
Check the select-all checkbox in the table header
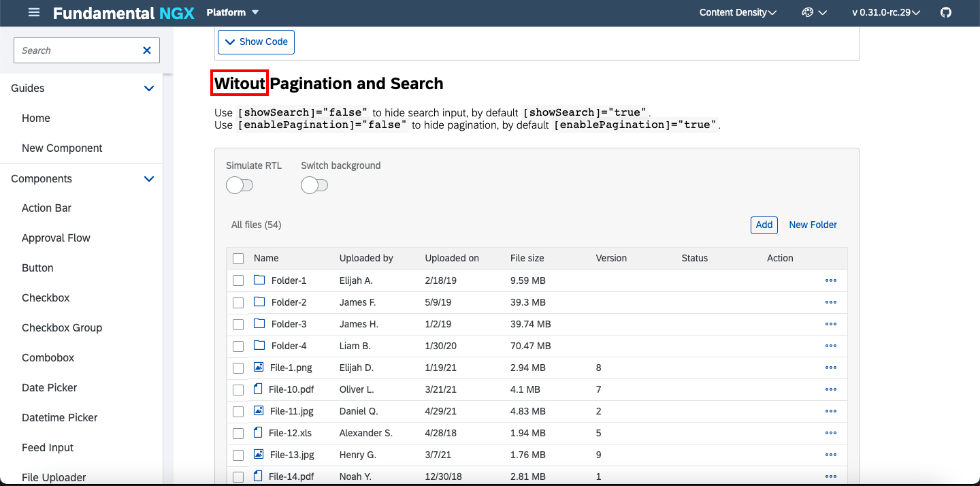238,259
